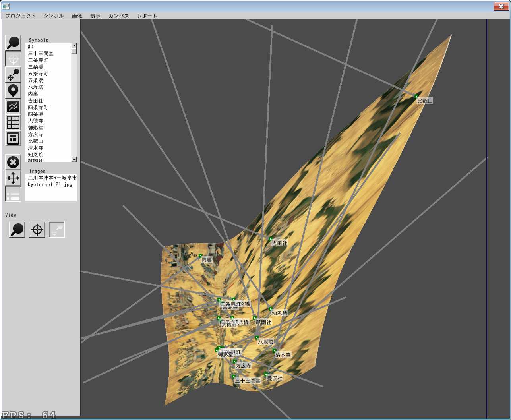
Task: Toggle the speech-bubble button under View
Action: coord(17,230)
